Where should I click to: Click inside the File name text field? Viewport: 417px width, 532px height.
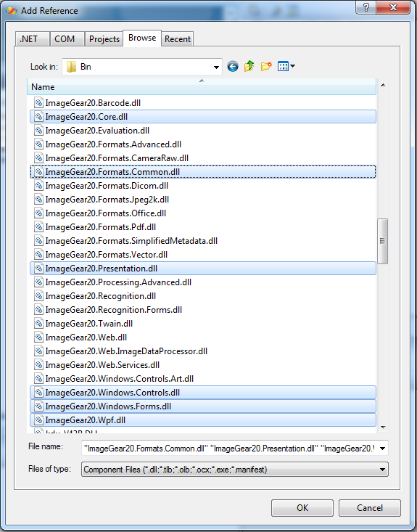tap(229, 449)
